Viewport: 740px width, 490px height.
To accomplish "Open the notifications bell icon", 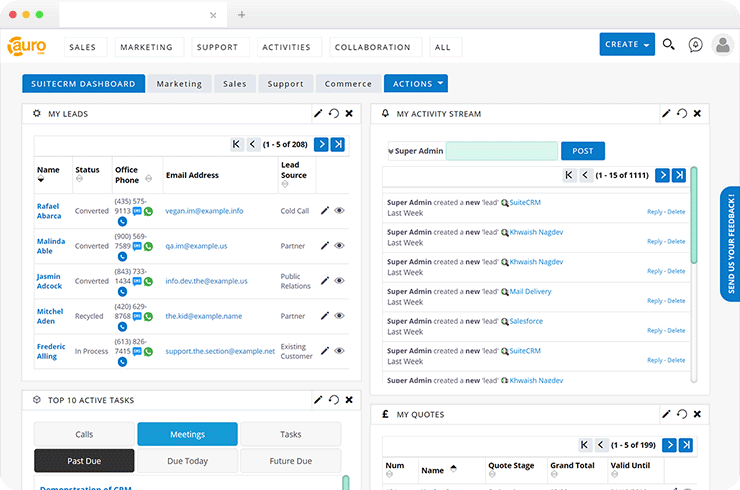I will coord(695,45).
